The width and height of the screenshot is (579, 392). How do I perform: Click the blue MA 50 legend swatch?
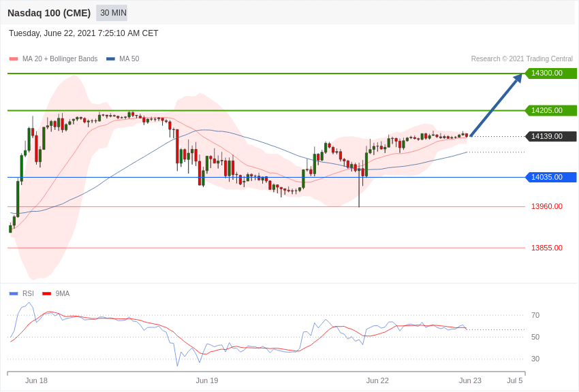coord(110,59)
